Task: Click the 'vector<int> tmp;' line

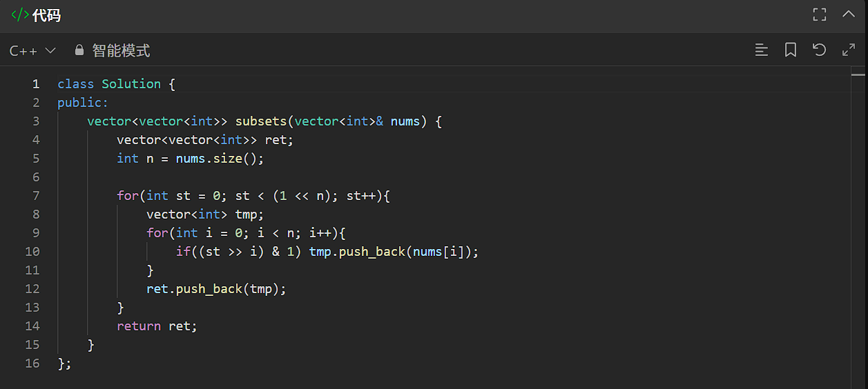Action: pyautogui.click(x=205, y=215)
